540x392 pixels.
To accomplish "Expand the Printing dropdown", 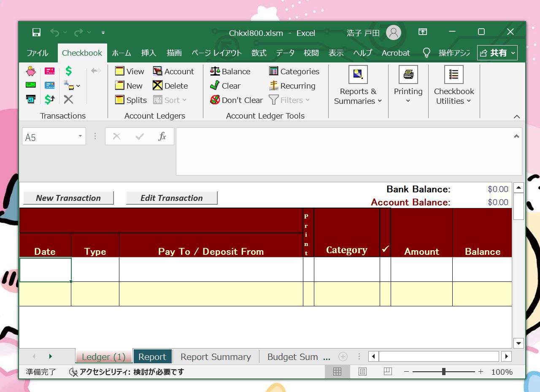I will (408, 86).
